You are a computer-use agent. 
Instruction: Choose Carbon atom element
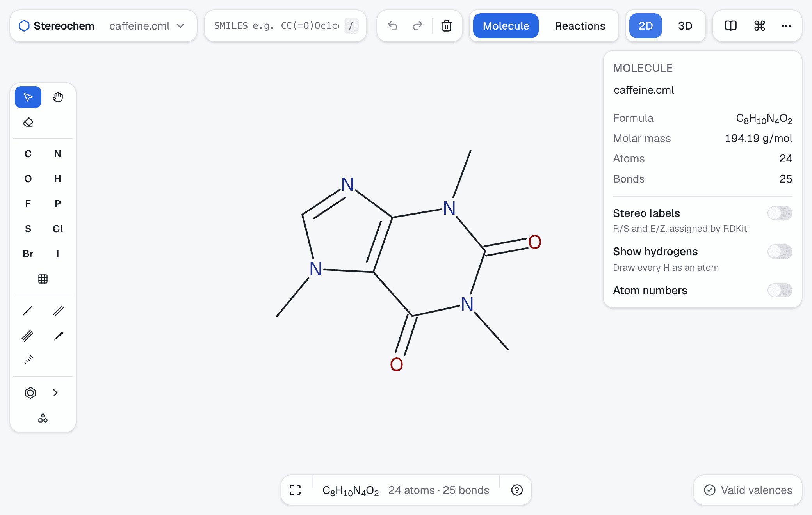pos(28,154)
